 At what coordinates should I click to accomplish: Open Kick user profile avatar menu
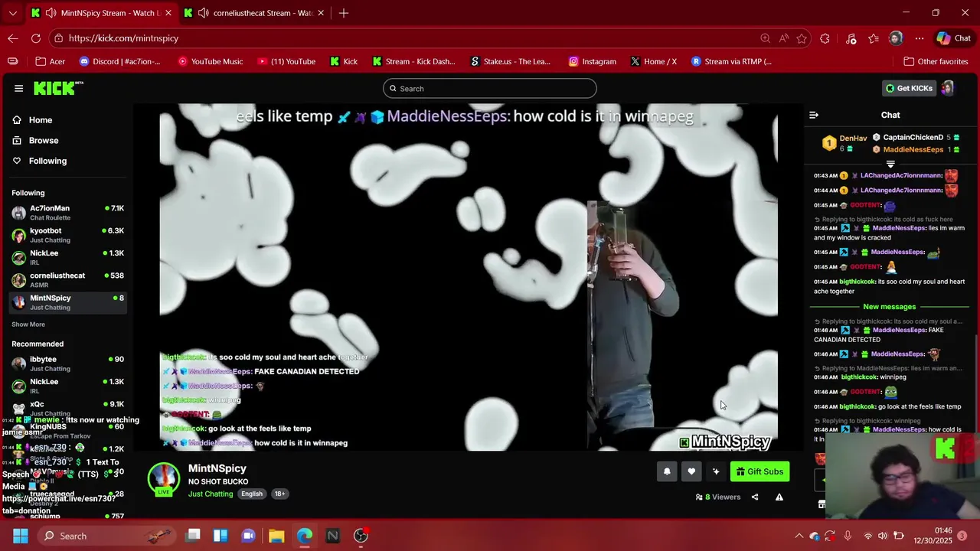(x=948, y=89)
